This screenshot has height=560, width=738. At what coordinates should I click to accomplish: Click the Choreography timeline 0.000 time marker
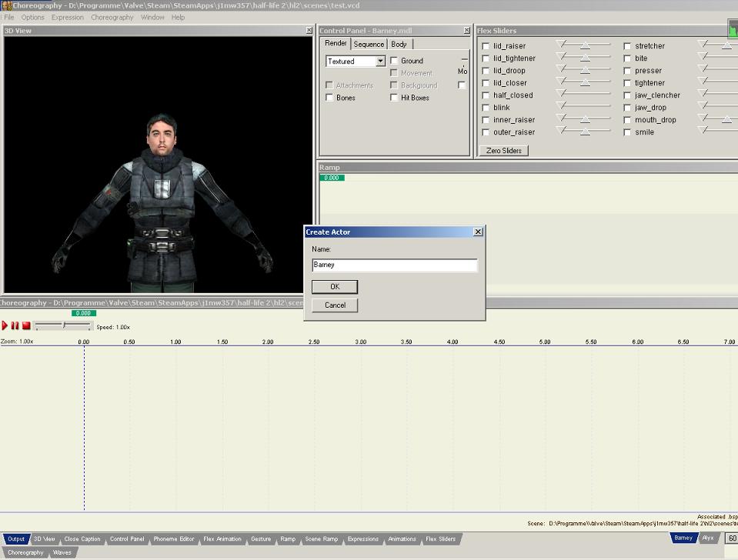click(x=84, y=313)
